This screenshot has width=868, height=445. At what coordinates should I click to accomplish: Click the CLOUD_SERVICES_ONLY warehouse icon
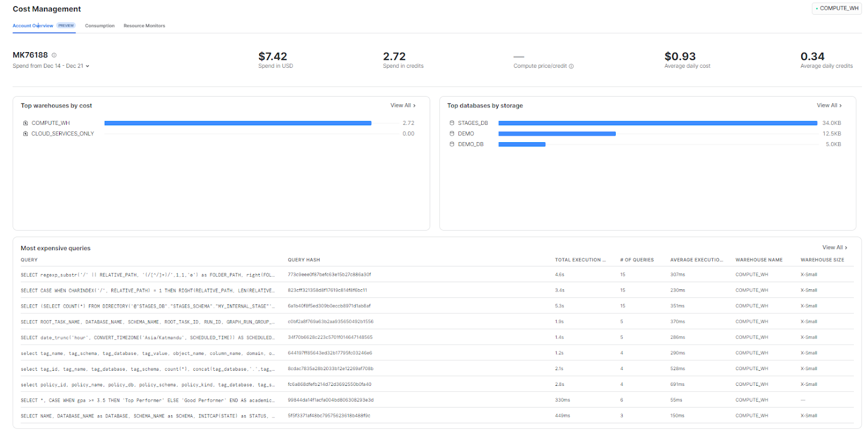coord(25,133)
